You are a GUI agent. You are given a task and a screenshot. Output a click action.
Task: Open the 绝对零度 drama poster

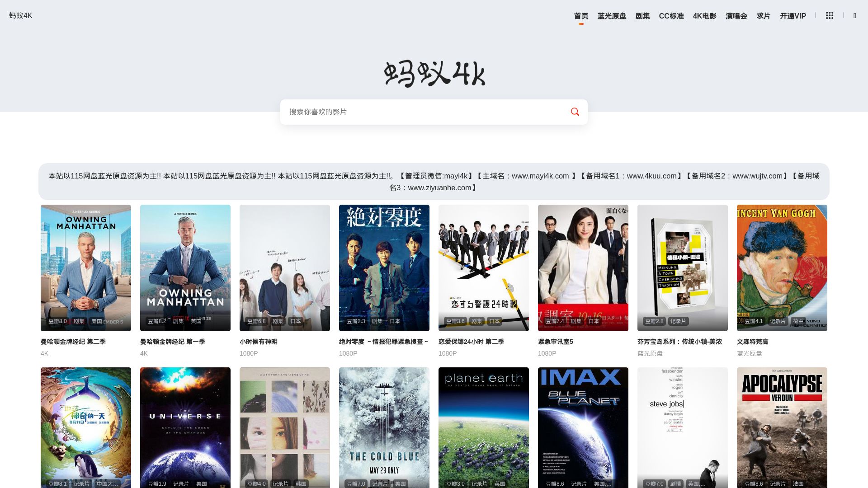(x=384, y=267)
